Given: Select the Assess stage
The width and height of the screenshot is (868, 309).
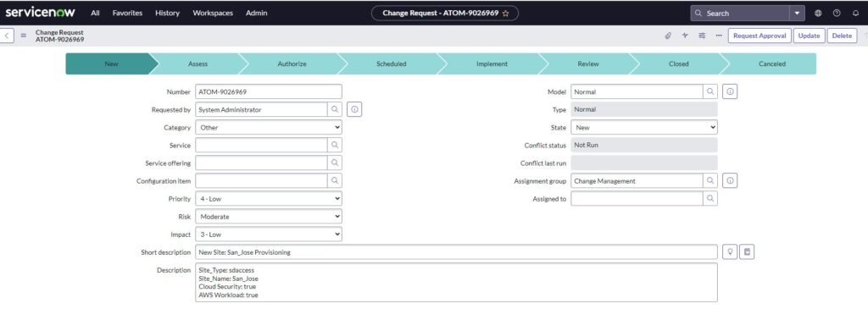Looking at the screenshot, I should tap(198, 63).
